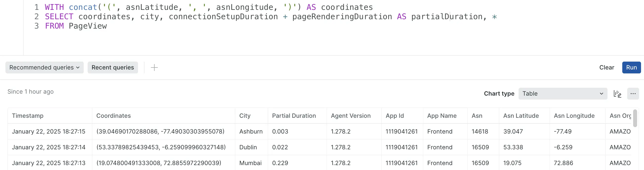
Task: Click the Dublin row timestamp cell
Action: pos(49,147)
